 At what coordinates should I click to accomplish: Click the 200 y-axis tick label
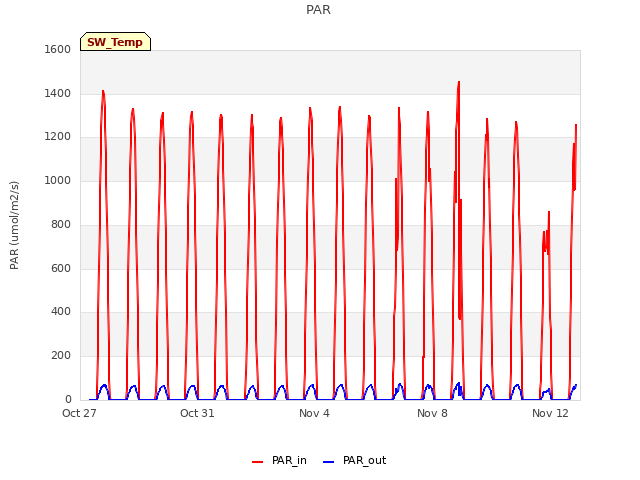pyautogui.click(x=61, y=356)
